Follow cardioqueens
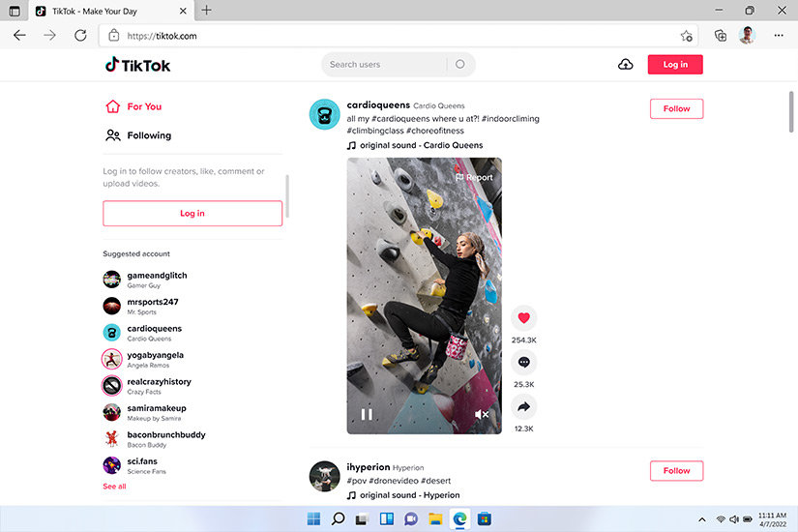The height and width of the screenshot is (532, 798). click(676, 108)
